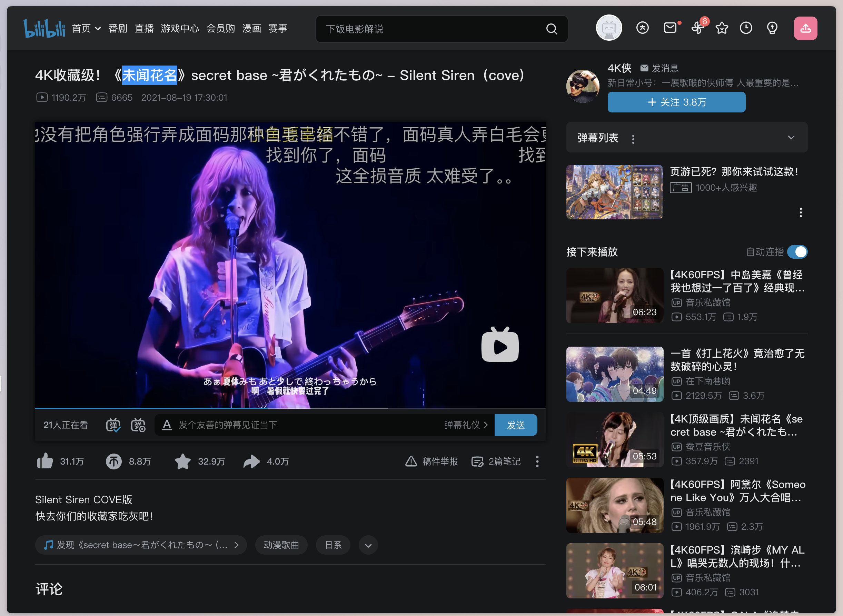This screenshot has width=843, height=616.
Task: Toggle the 自动连播 autoplay switch
Action: point(797,252)
